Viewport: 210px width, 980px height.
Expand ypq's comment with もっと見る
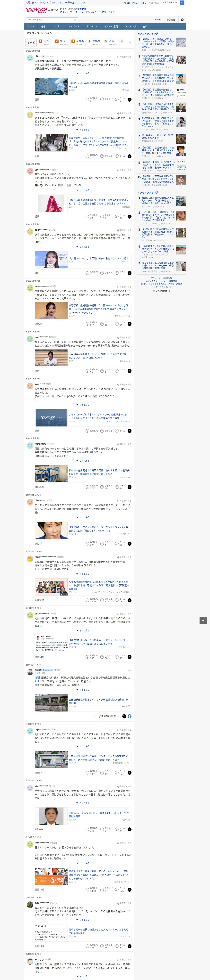[83, 190]
